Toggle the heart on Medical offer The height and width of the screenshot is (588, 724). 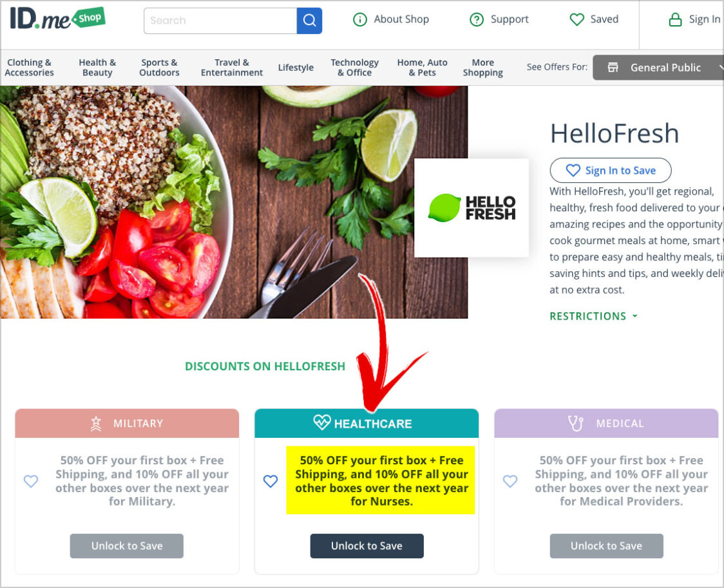(x=510, y=481)
